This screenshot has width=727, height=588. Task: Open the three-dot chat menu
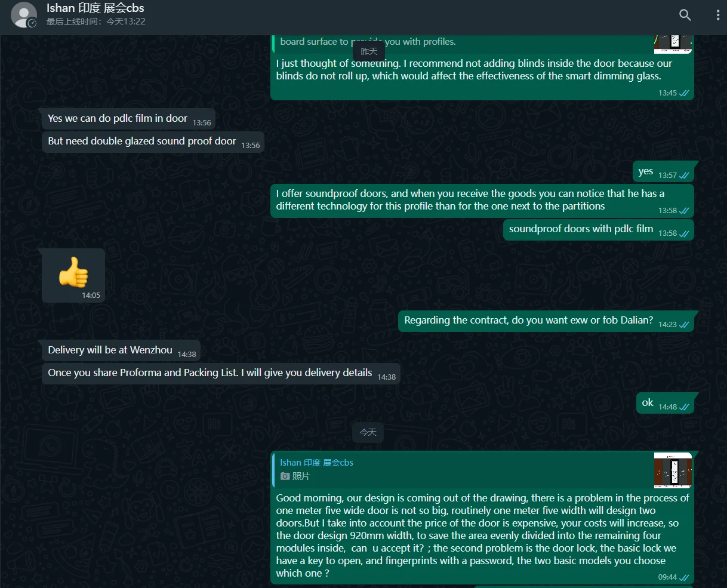[x=717, y=15]
